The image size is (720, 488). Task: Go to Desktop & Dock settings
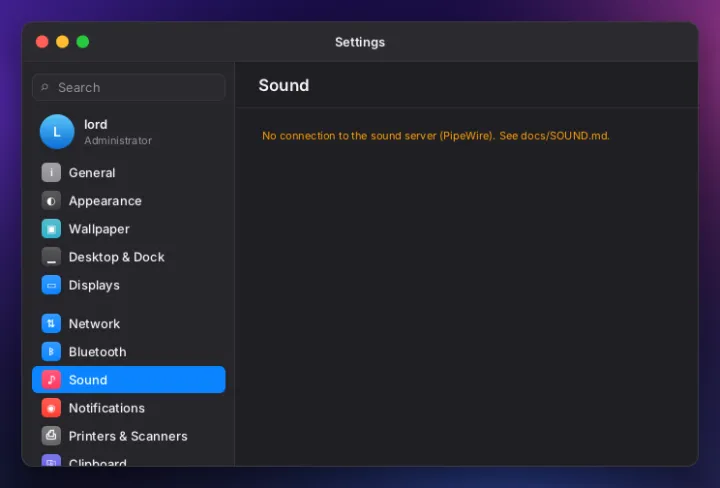[129, 257]
